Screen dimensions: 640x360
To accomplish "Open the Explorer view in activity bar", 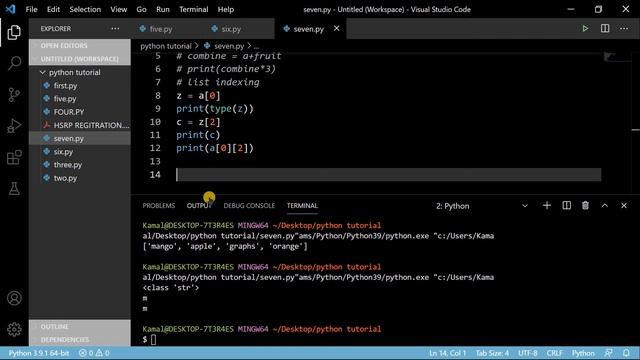I will 14,32.
